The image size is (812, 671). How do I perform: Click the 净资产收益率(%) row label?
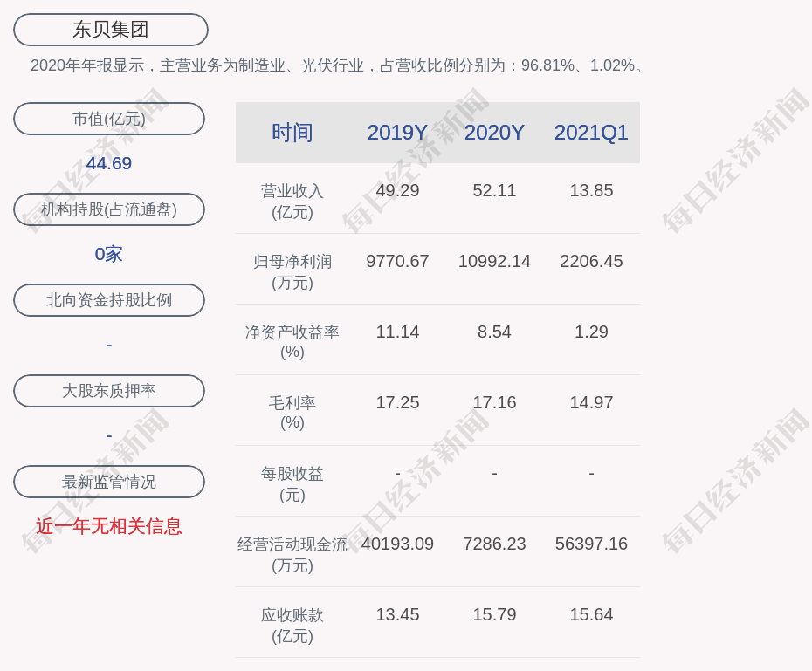coord(292,342)
